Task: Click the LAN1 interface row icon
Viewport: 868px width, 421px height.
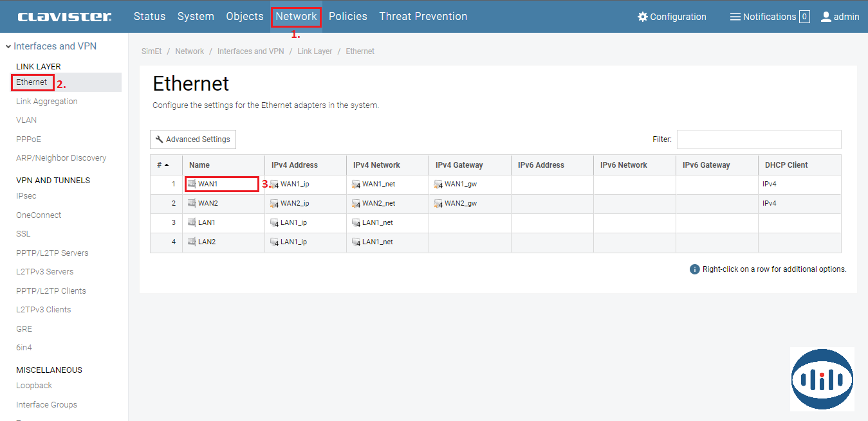Action: [192, 223]
